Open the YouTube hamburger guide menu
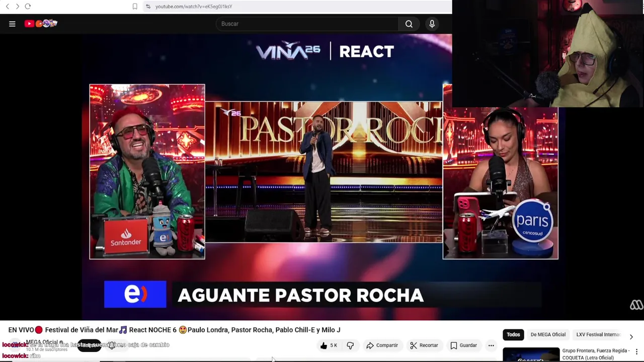Image resolution: width=644 pixels, height=362 pixels. click(12, 24)
